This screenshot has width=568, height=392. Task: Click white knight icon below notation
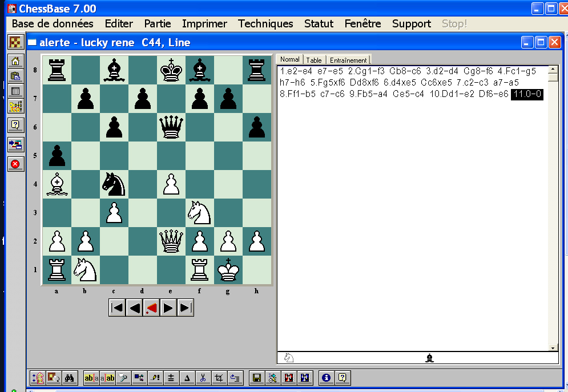pos(289,358)
